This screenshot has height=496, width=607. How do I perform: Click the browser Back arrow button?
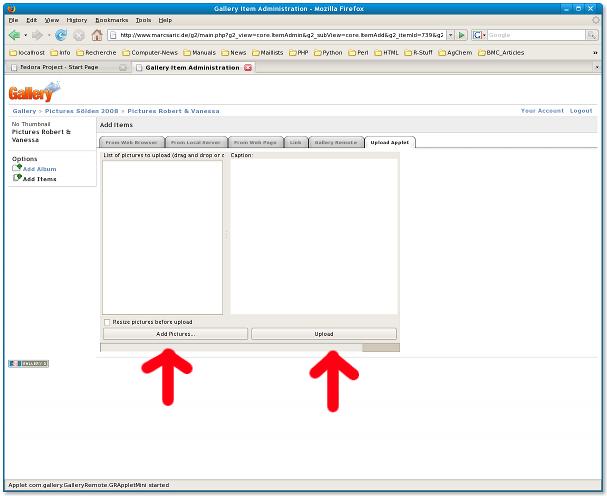click(13, 35)
